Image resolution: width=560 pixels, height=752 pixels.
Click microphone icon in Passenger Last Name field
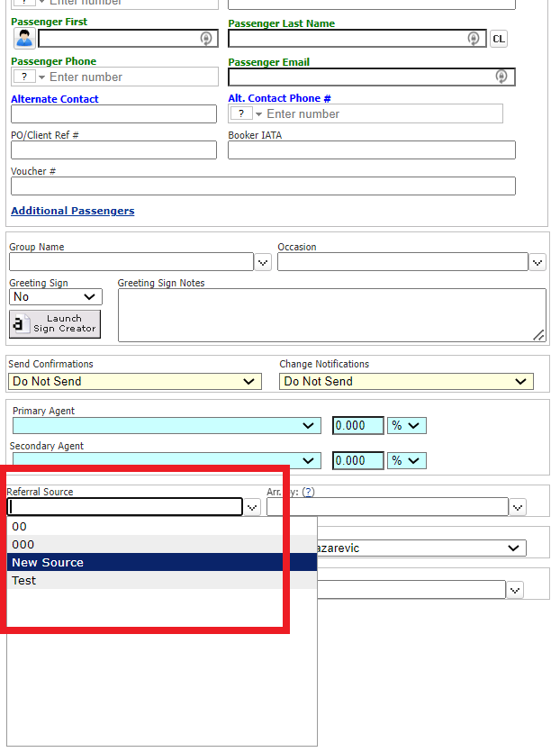(474, 39)
